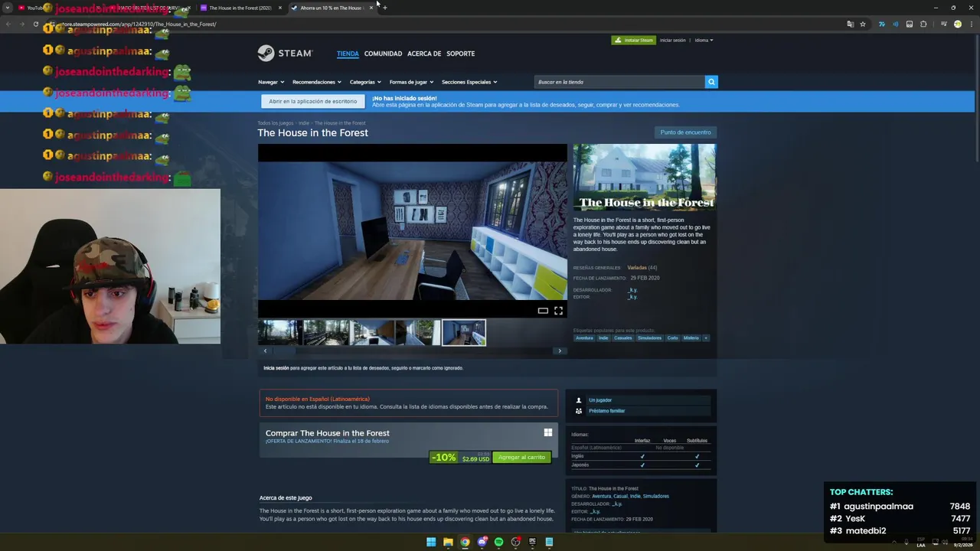The width and height of the screenshot is (980, 551).
Task: Open the notepad app icon in taskbar
Action: (549, 542)
